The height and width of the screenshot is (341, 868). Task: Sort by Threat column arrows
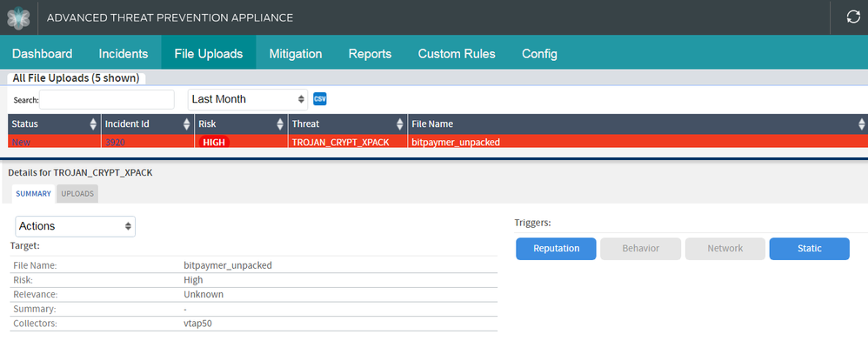(400, 124)
